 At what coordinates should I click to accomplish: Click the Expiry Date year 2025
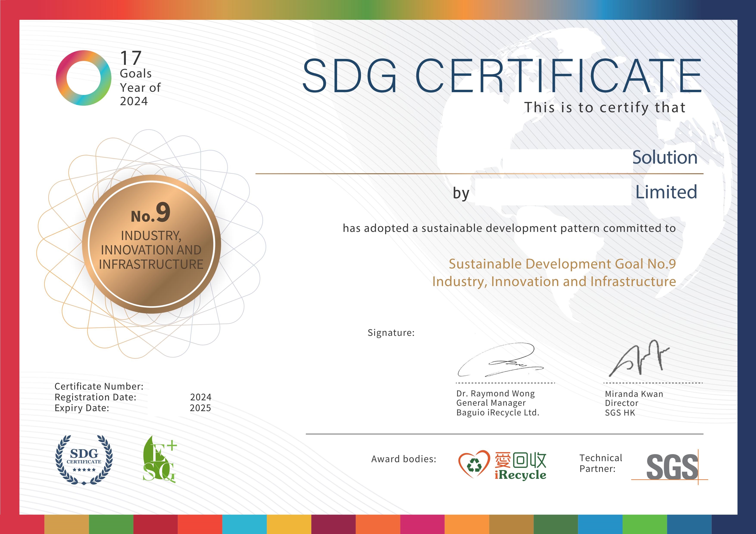point(200,408)
